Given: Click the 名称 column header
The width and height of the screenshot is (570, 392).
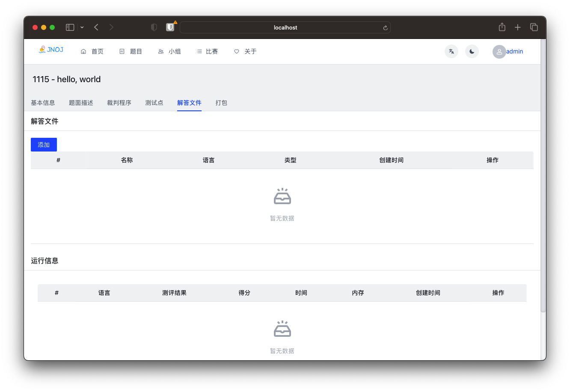Looking at the screenshot, I should click(127, 160).
